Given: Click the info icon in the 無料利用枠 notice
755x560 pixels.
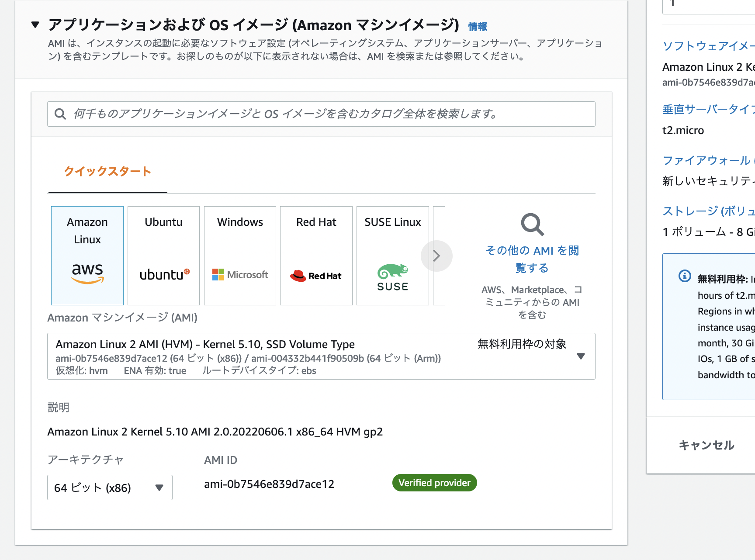Looking at the screenshot, I should [x=684, y=277].
